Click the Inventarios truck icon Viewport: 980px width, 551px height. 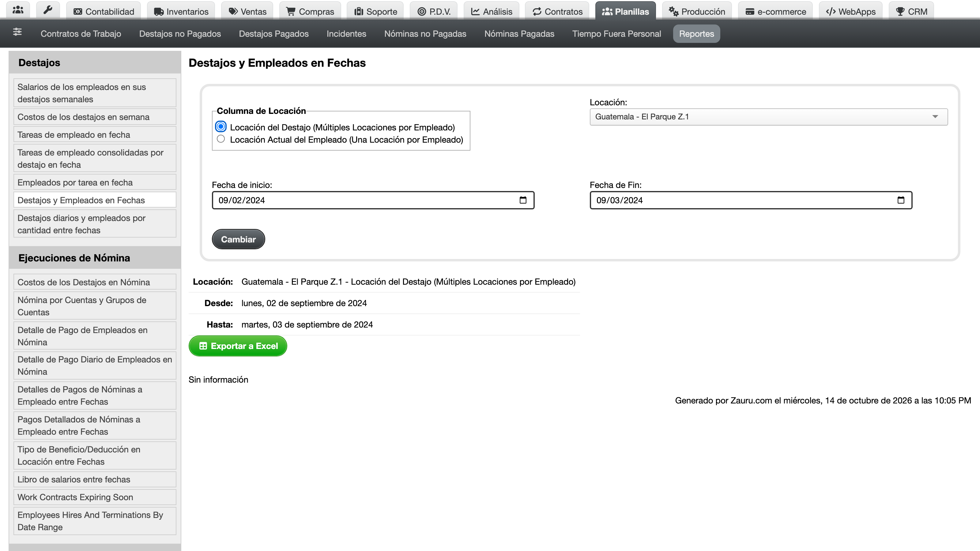[159, 12]
